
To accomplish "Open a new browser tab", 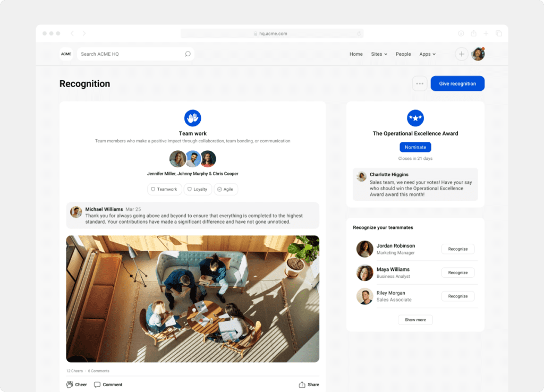I will [x=486, y=33].
